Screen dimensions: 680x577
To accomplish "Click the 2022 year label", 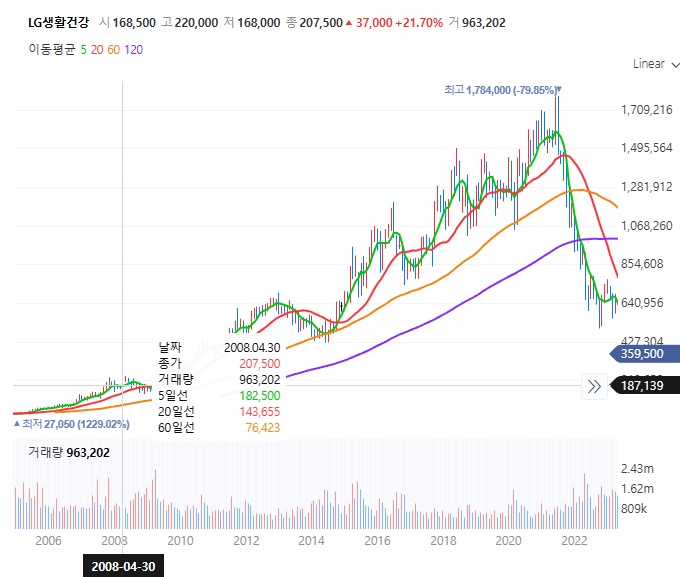I will (574, 541).
